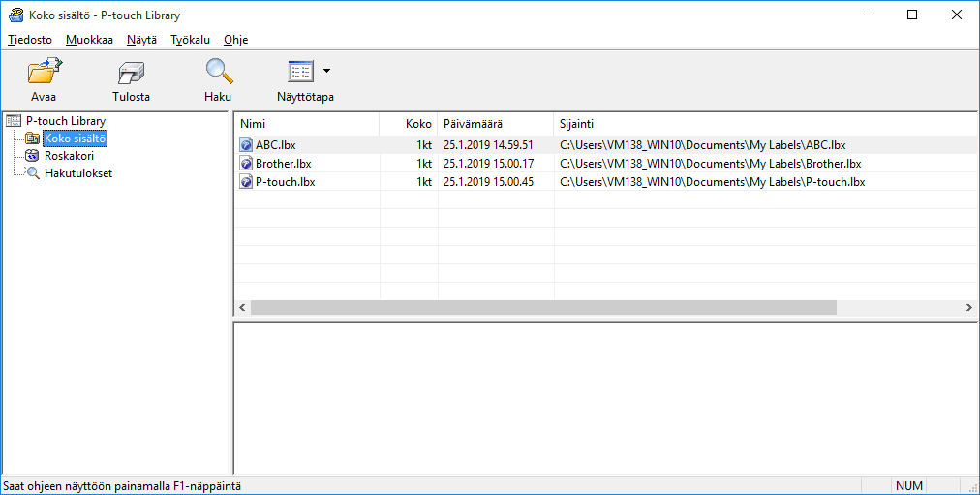
Task: Click date 25.1.2019 14.59.51
Action: (x=488, y=145)
